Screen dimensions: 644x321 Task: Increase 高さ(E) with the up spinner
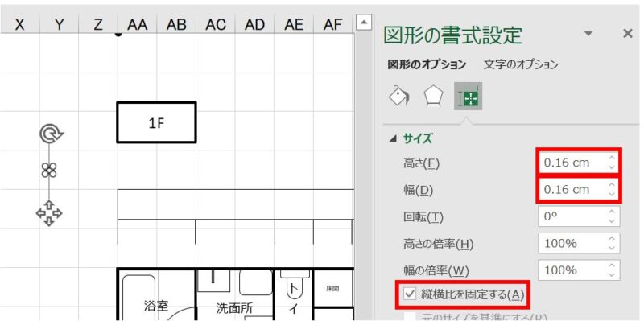[612, 158]
